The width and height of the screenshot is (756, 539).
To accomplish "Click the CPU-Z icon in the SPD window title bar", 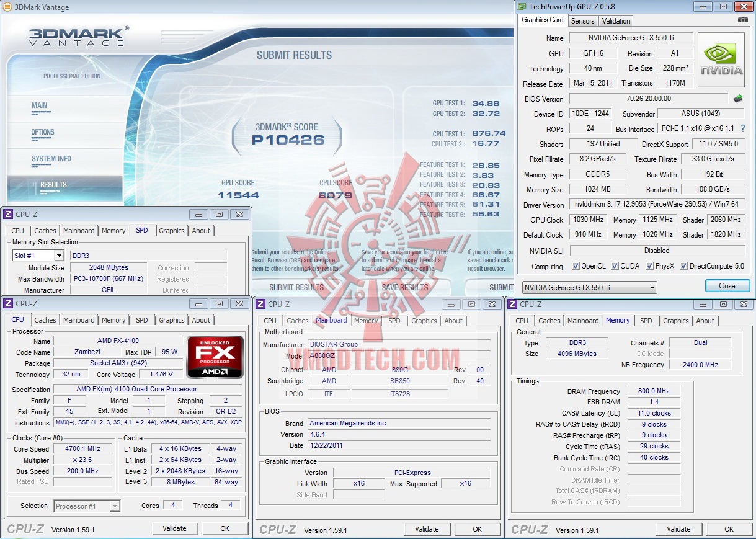I will (8, 214).
